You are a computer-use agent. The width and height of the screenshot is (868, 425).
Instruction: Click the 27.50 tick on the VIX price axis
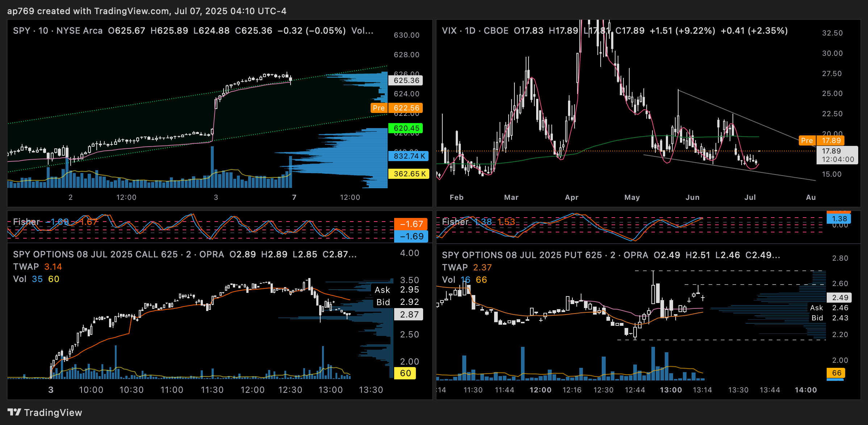click(x=832, y=73)
